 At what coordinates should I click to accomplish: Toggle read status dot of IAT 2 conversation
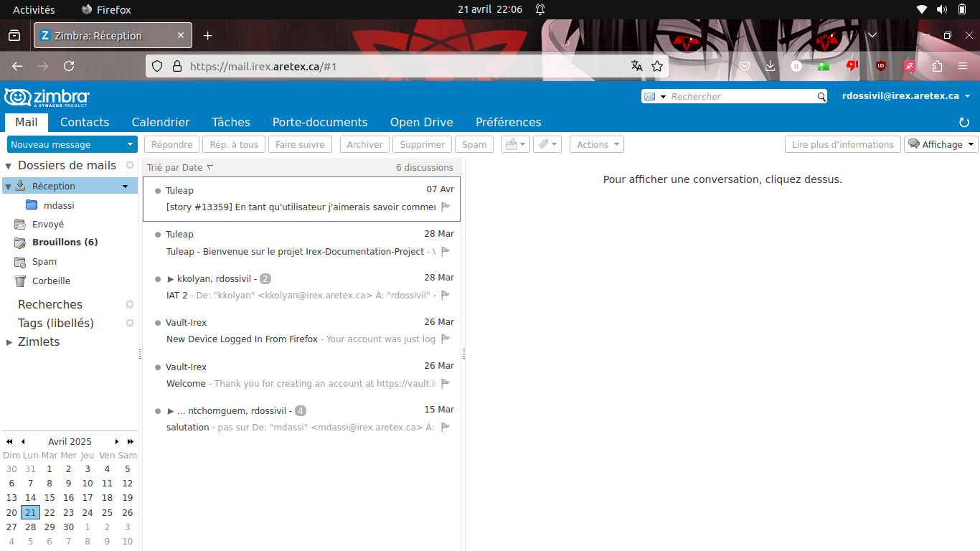158,278
